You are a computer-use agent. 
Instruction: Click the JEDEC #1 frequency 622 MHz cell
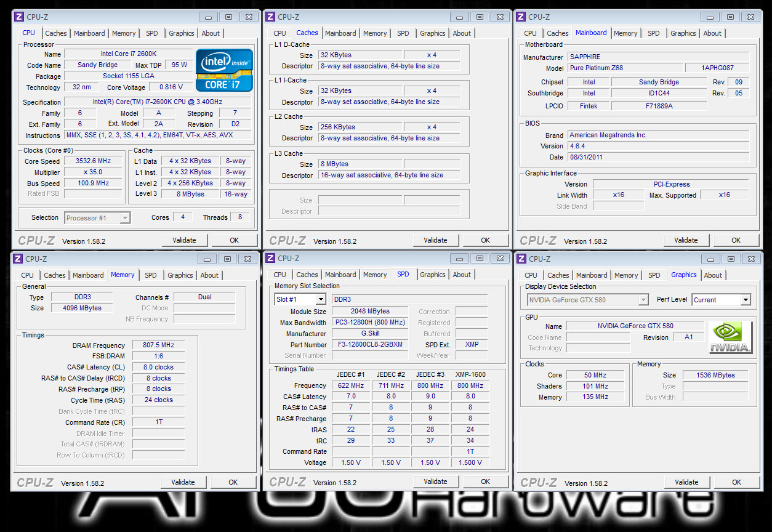click(x=351, y=386)
